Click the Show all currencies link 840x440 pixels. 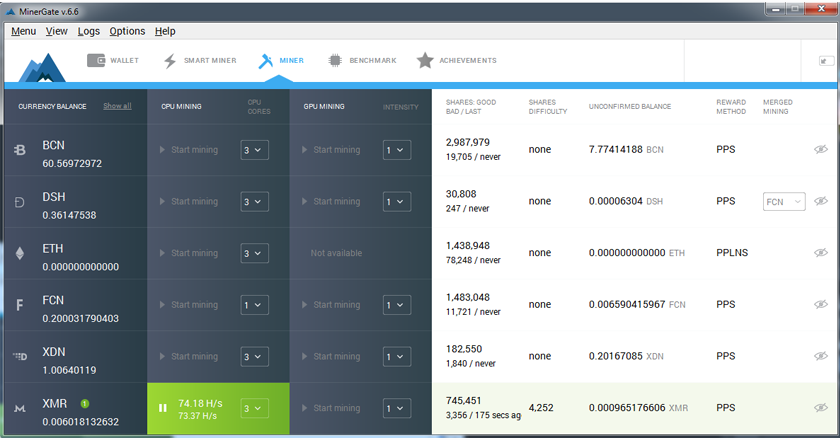(117, 106)
